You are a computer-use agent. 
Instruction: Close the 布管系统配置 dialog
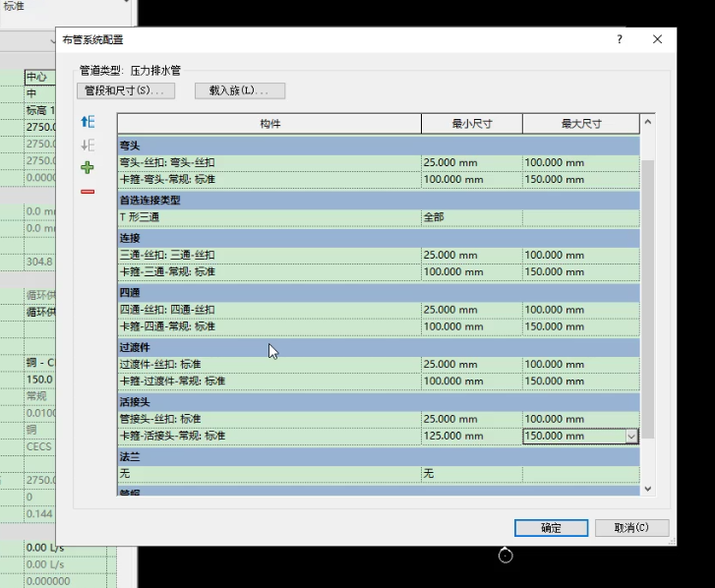tap(657, 39)
